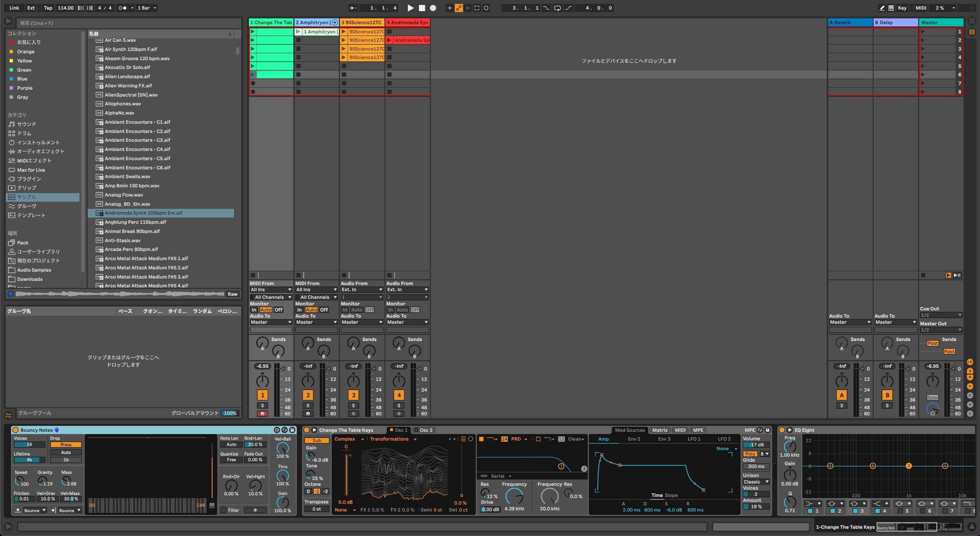Screen dimensions: 980x536
Task: Click the MIDI map mode button
Action: [x=921, y=8]
